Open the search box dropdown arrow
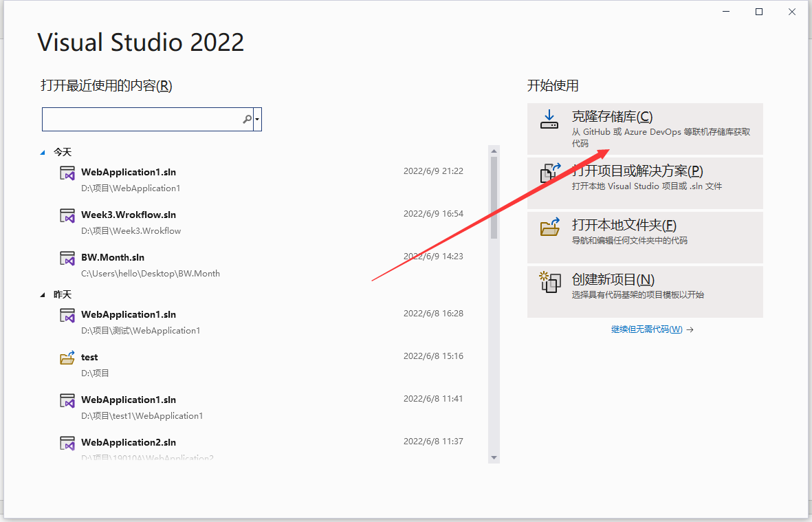Image resolution: width=812 pixels, height=522 pixels. tap(257, 120)
